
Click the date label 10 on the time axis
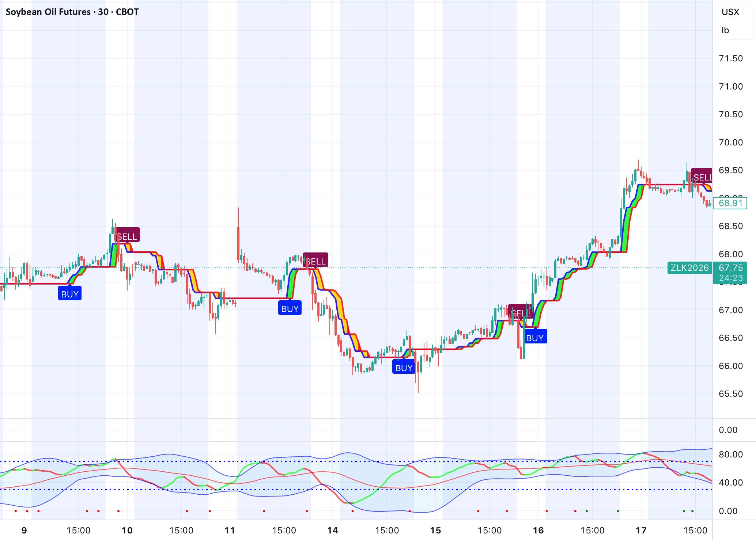127,531
